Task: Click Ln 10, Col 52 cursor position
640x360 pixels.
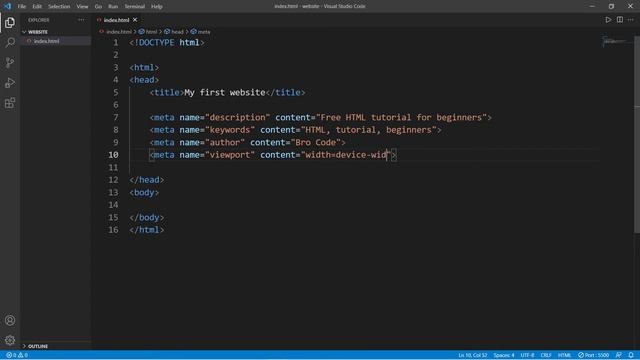Action: (x=473, y=355)
